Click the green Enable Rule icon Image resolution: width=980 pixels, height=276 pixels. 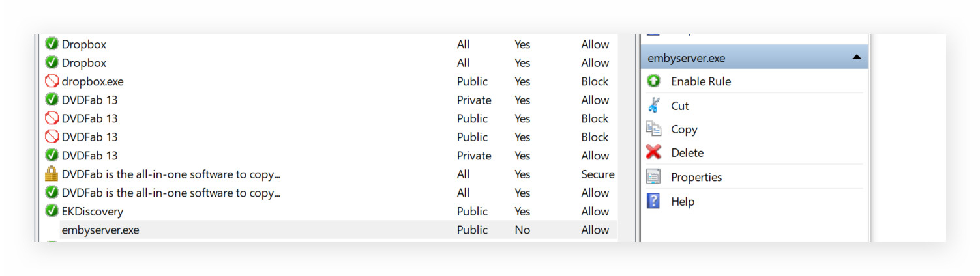[653, 81]
